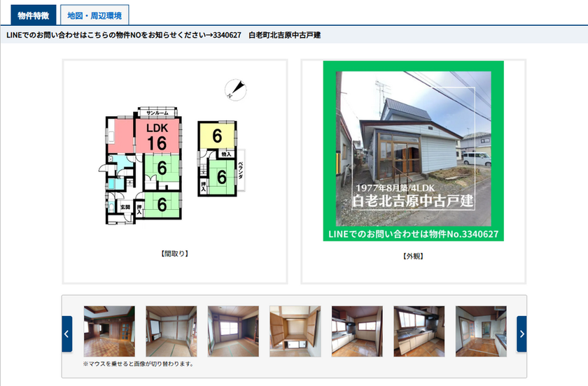Open the seventh thumbnail showing hallway
The height and width of the screenshot is (386, 588).
481,331
